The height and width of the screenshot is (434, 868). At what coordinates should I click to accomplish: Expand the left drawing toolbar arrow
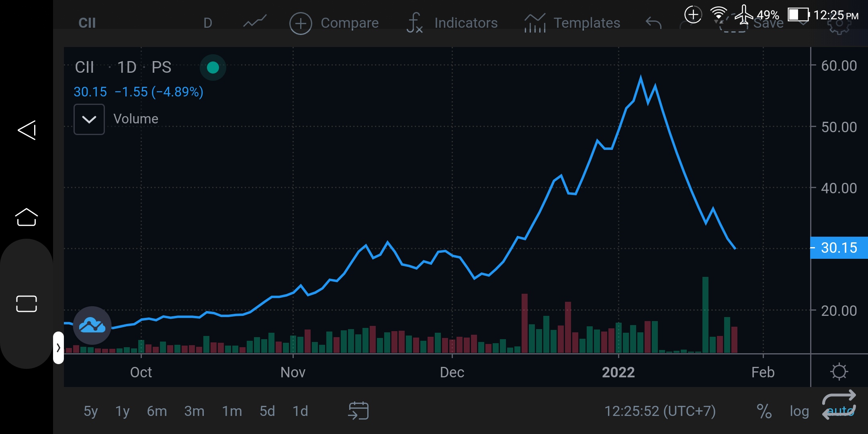(x=58, y=348)
